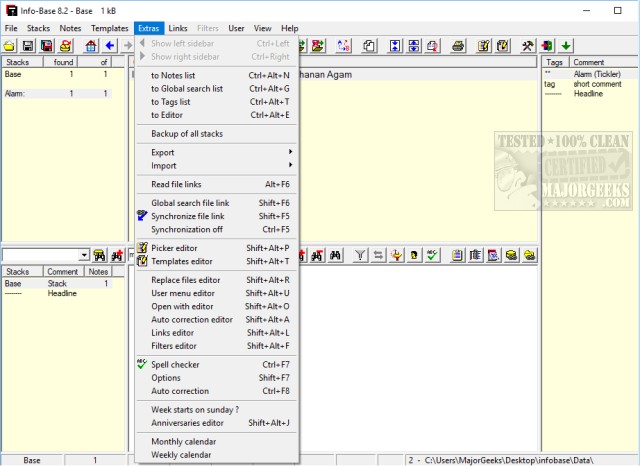Open the search combo box dropdown arrow
Viewport: 640px width, 466px height.
(x=84, y=256)
